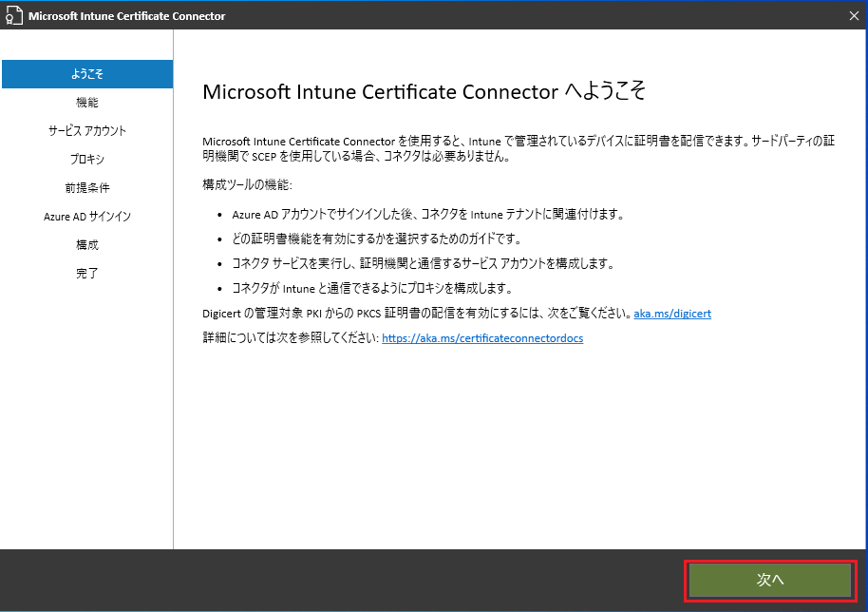Click the へようこそ page heading

[425, 91]
